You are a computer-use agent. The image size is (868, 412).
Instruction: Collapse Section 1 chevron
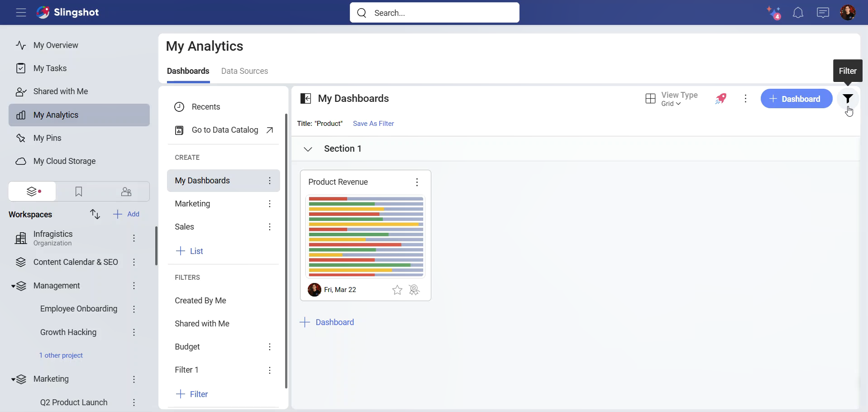tap(308, 149)
